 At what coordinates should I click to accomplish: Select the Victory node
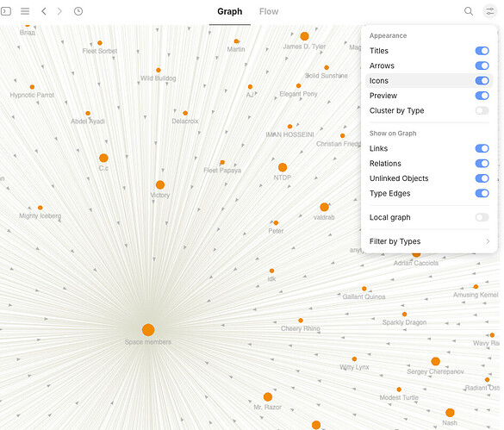[160, 185]
